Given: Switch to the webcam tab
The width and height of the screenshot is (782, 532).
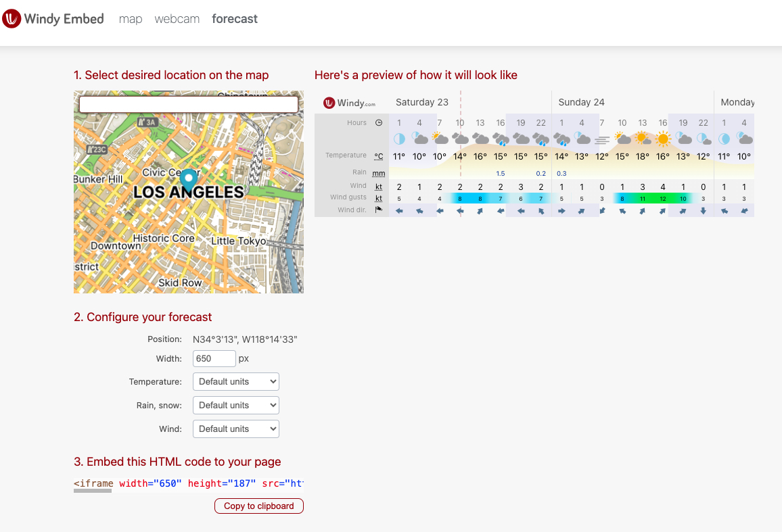Looking at the screenshot, I should 177,19.
